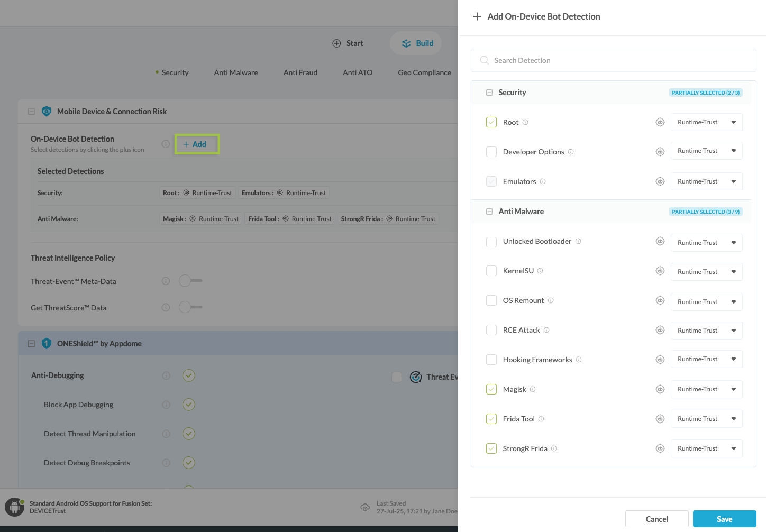Click info icon beside Hooking Frameworks

tap(579, 360)
